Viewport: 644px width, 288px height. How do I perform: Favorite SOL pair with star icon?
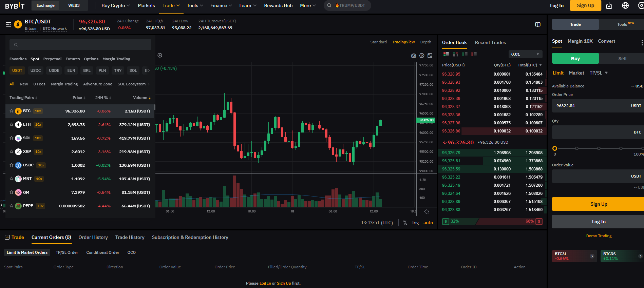click(12, 138)
